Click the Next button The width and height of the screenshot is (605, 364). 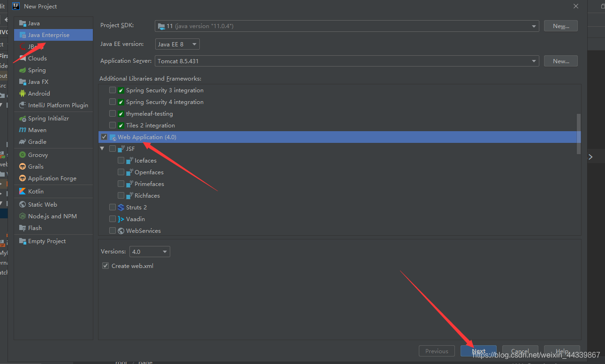(x=479, y=351)
